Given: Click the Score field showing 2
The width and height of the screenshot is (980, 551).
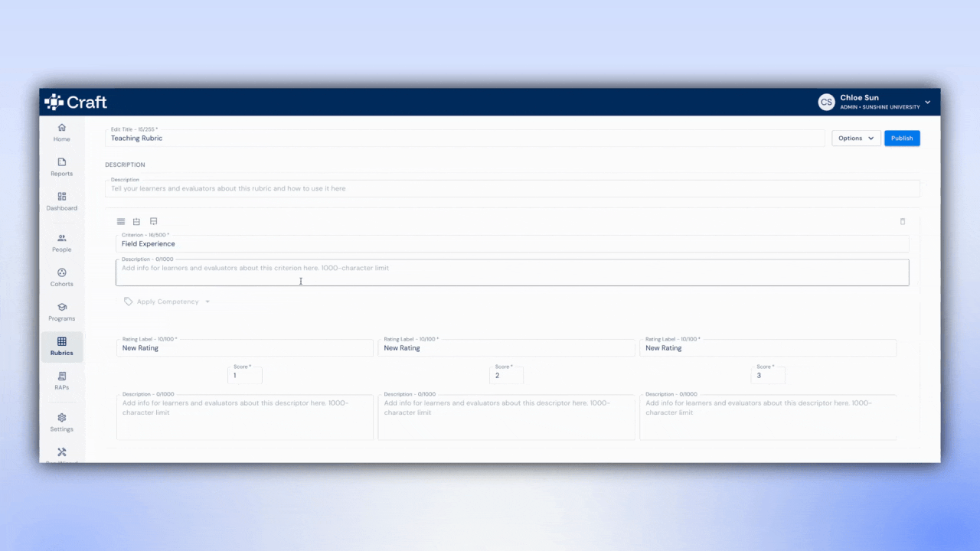Looking at the screenshot, I should coord(506,375).
